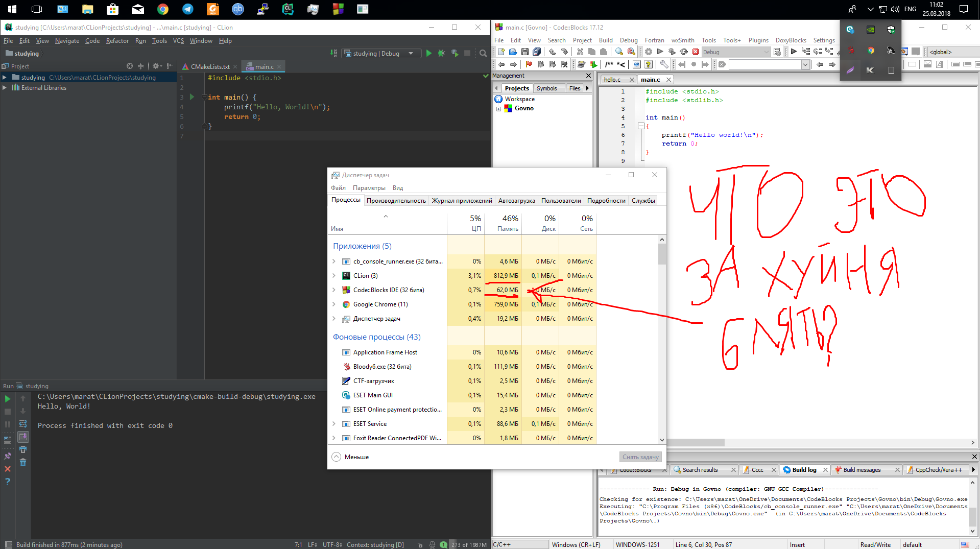Screen dimensions: 980x549
Task: Click the Debug bug icon in CLion toolbar
Action: tap(442, 53)
